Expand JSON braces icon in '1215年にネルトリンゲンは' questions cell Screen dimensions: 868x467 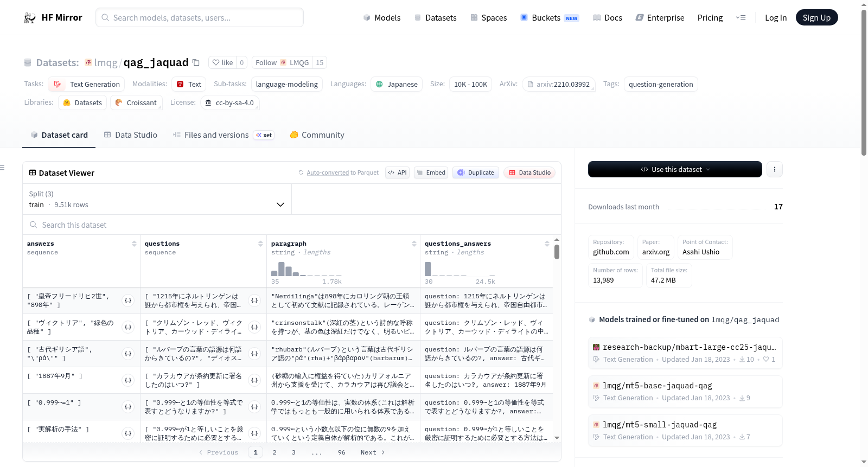tap(254, 300)
